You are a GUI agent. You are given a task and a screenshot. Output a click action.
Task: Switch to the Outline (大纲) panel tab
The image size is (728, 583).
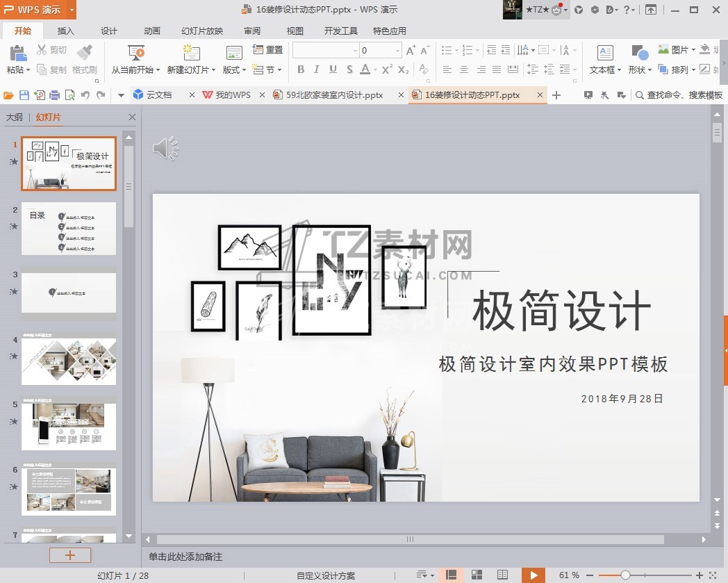click(14, 117)
